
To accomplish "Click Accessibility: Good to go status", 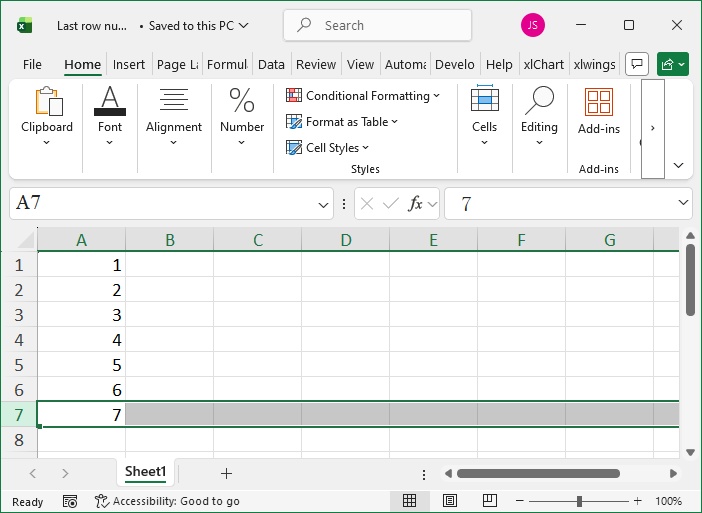I will tap(167, 501).
